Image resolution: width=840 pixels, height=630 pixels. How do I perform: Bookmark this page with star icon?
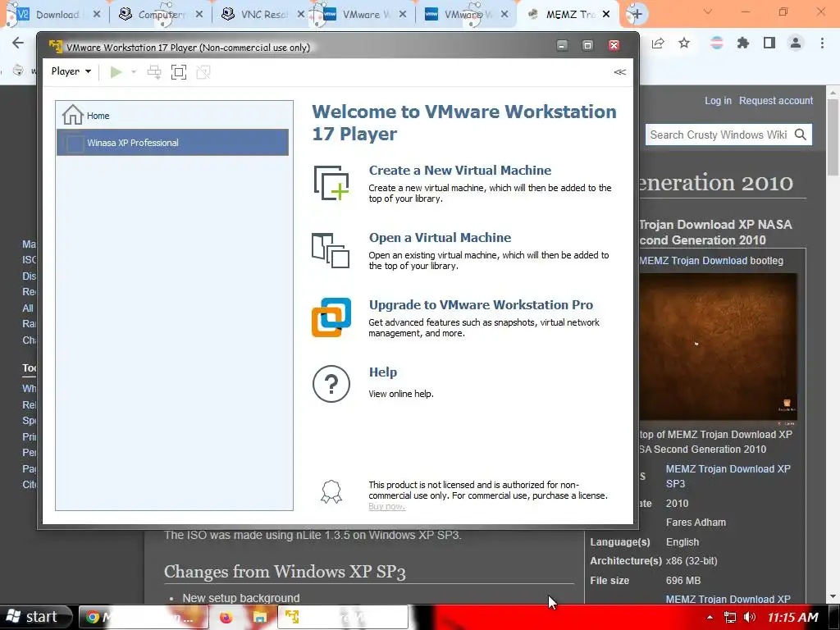coord(684,43)
